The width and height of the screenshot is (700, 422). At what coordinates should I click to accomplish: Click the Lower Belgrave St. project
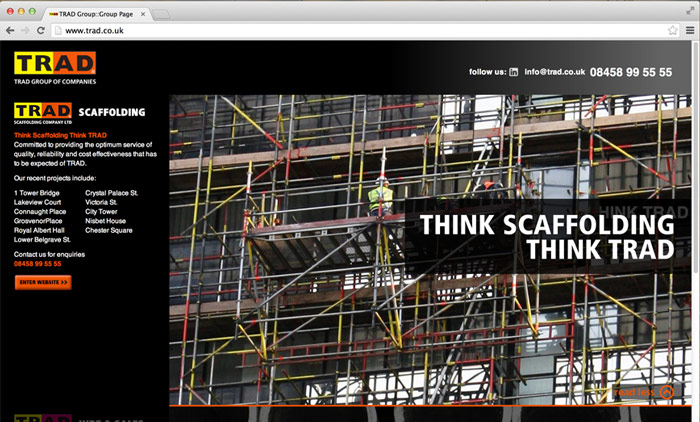(42, 240)
